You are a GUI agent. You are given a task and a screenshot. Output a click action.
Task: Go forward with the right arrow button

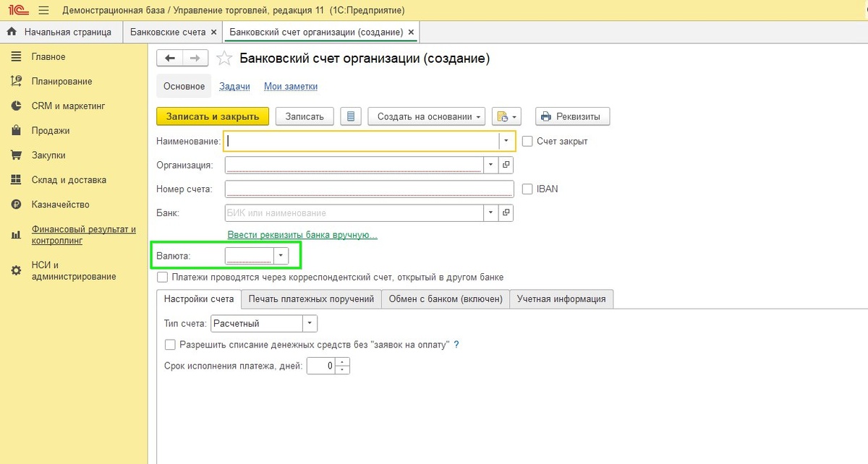coord(195,59)
